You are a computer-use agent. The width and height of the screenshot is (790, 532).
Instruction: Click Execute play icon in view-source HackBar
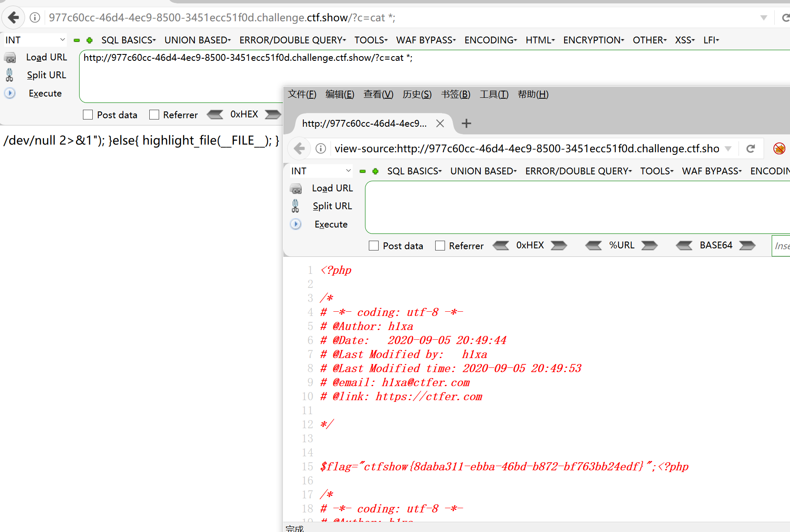296,224
